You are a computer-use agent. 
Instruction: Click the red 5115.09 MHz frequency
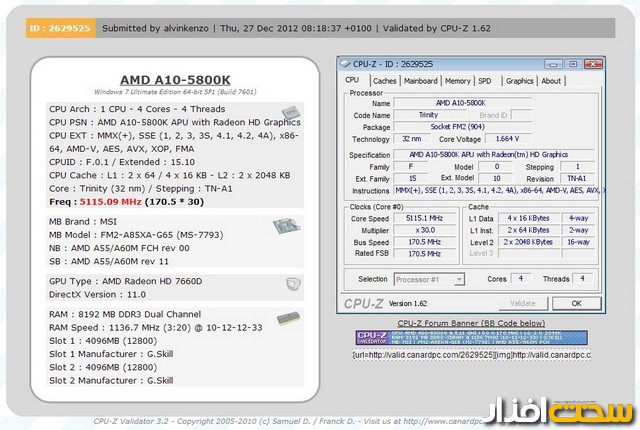click(111, 202)
